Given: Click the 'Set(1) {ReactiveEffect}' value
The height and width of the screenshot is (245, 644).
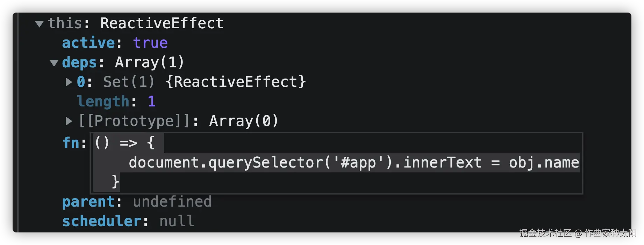Looking at the screenshot, I should click(x=205, y=82).
